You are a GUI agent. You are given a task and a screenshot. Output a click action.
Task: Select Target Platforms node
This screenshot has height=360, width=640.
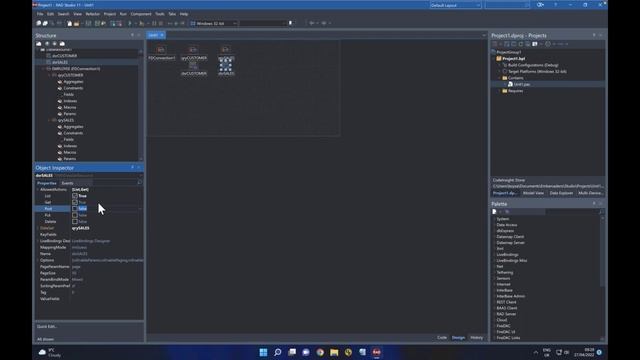537,71
